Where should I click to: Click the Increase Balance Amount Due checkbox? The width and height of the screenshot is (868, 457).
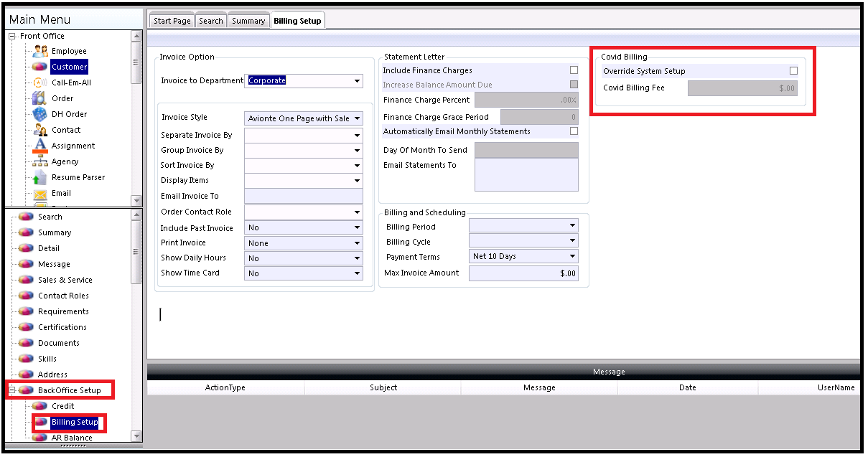click(574, 85)
